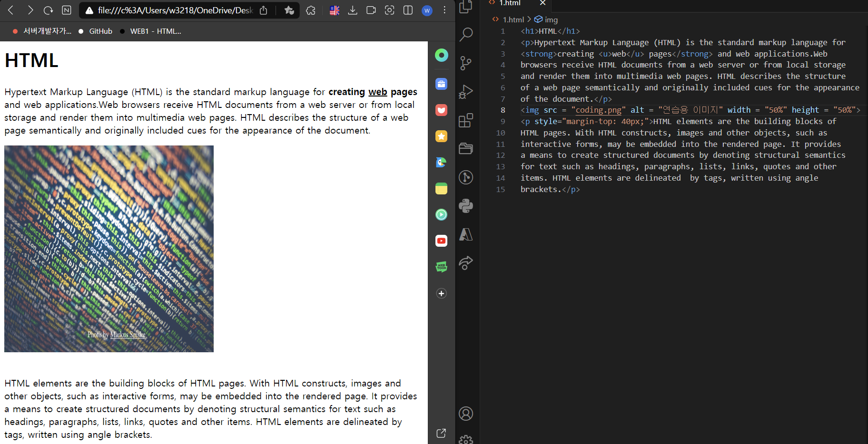Click the 1.html breadcrumb

coord(513,19)
